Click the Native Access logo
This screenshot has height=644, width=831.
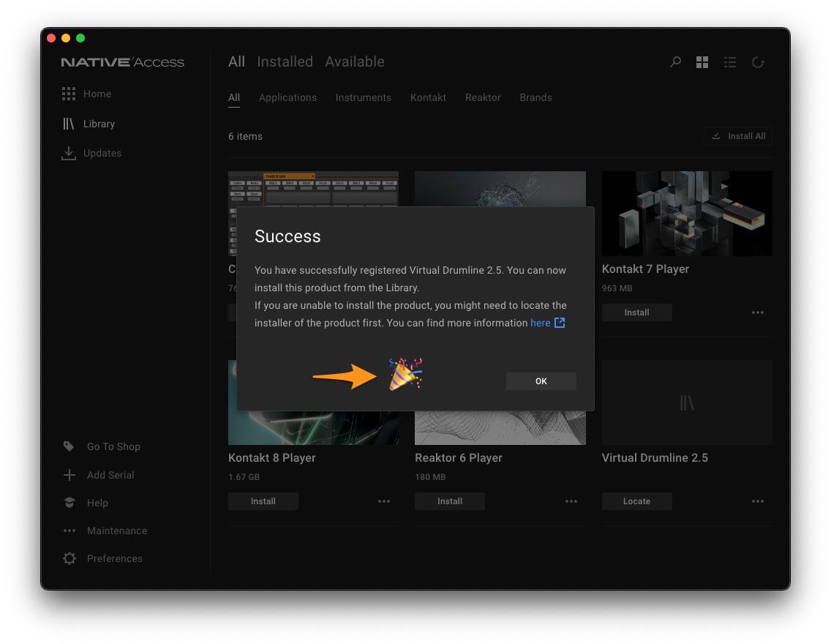click(122, 62)
